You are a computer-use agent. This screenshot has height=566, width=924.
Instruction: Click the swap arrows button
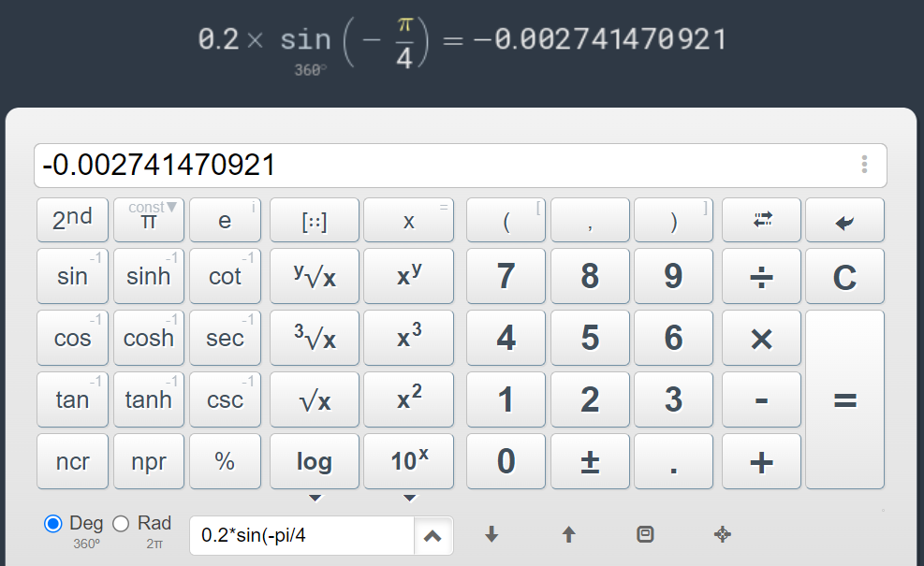[x=761, y=221]
